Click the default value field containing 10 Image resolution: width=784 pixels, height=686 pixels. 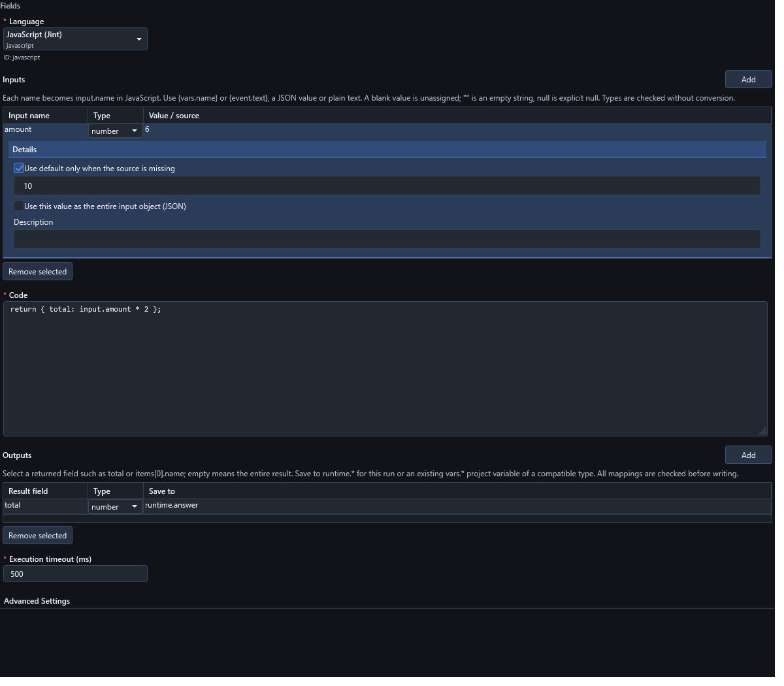[387, 186]
